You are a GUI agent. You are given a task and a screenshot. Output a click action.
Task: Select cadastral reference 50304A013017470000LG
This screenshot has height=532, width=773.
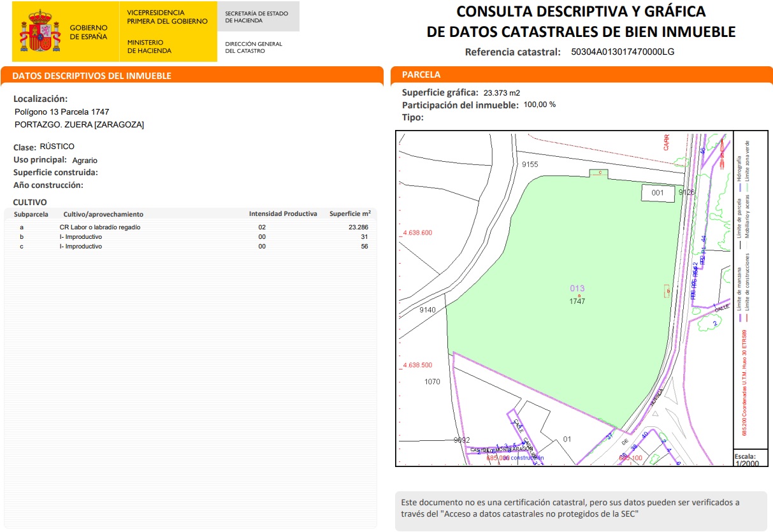tap(623, 52)
